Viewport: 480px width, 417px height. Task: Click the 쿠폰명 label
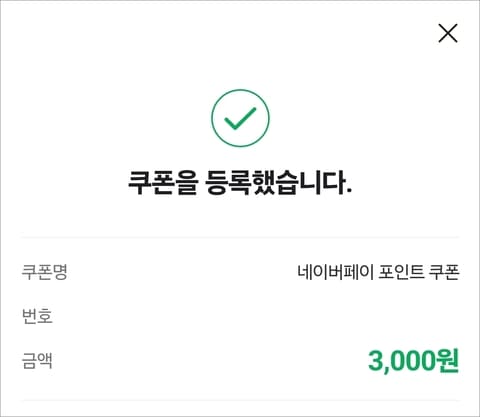pos(45,272)
